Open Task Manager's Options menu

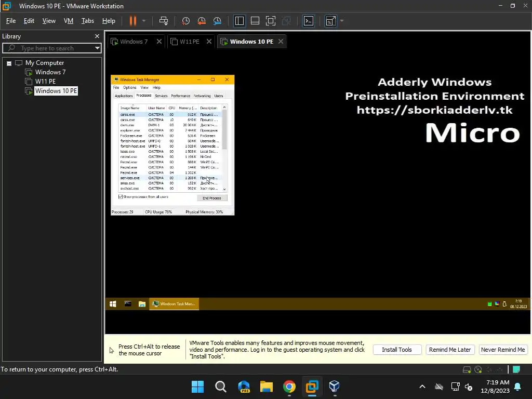[129, 87]
